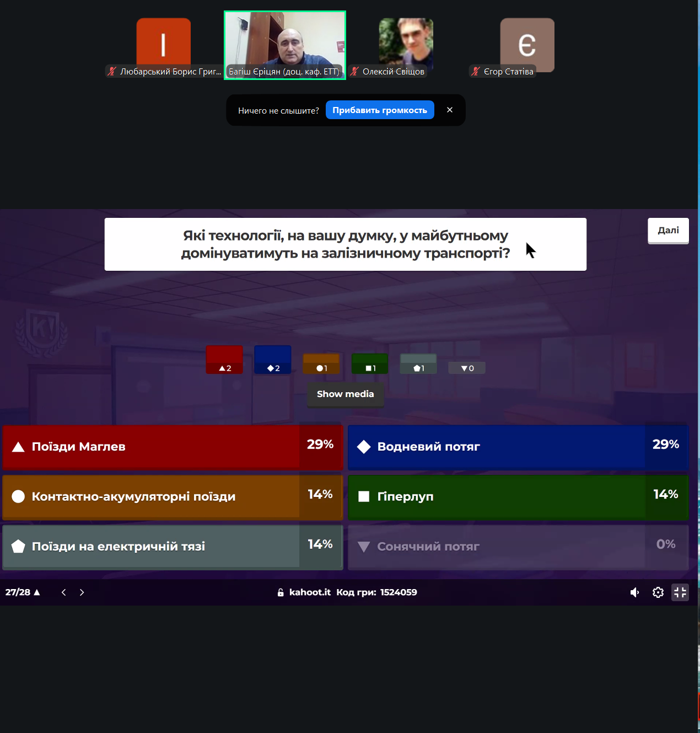Viewport: 700px width, 733px height.
Task: Close the Ничего не слышите notification
Action: coord(450,110)
